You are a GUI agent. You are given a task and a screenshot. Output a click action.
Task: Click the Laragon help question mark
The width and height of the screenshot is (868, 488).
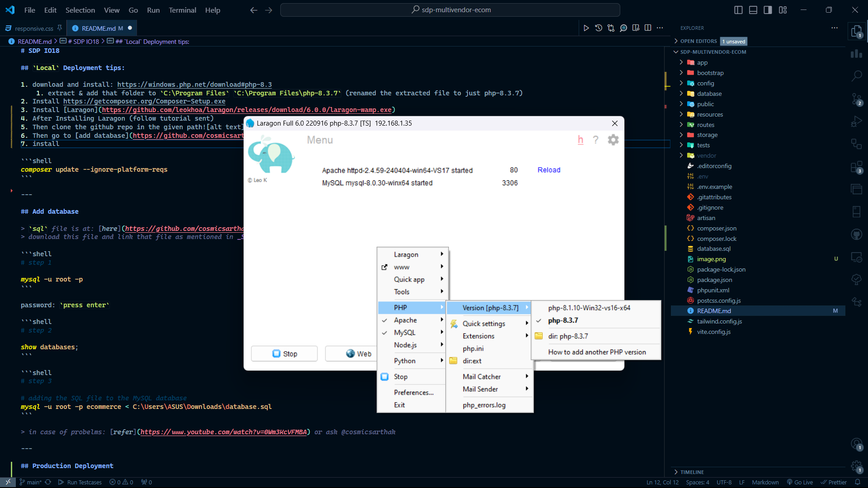(x=595, y=140)
